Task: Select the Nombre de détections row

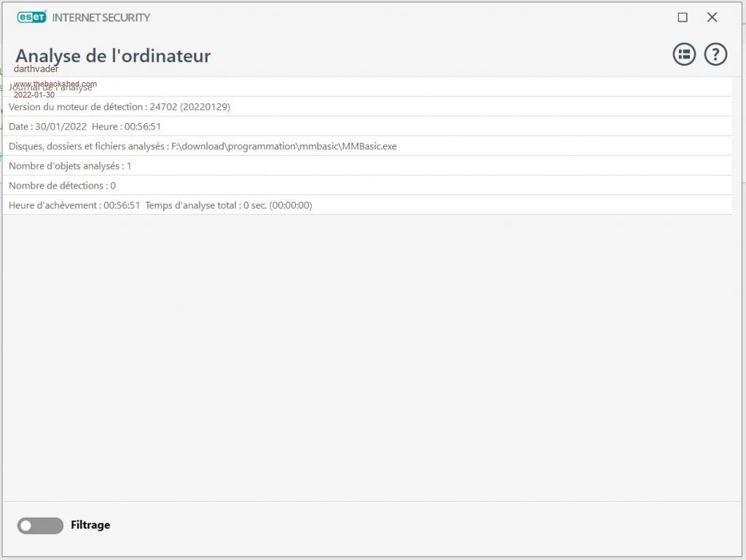Action: tap(62, 186)
